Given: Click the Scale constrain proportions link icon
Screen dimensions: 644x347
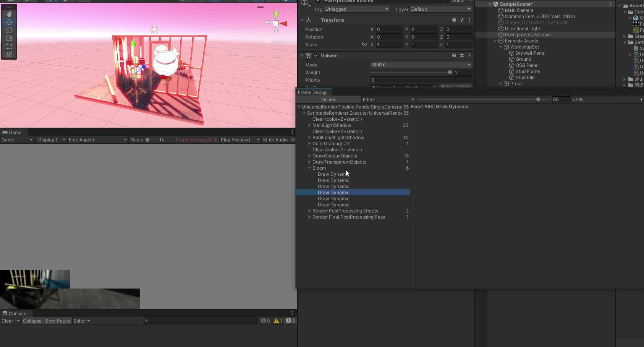Looking at the screenshot, I should 364,45.
